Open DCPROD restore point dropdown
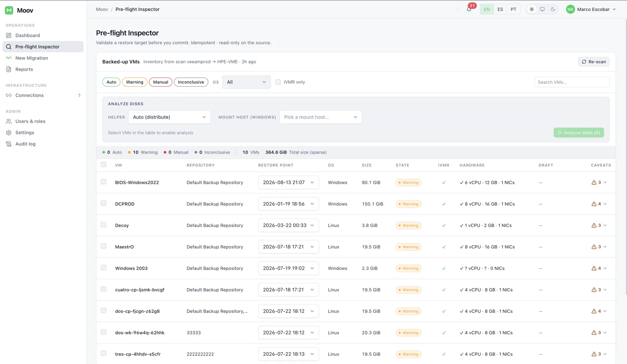This screenshot has height=364, width=627. (x=288, y=204)
